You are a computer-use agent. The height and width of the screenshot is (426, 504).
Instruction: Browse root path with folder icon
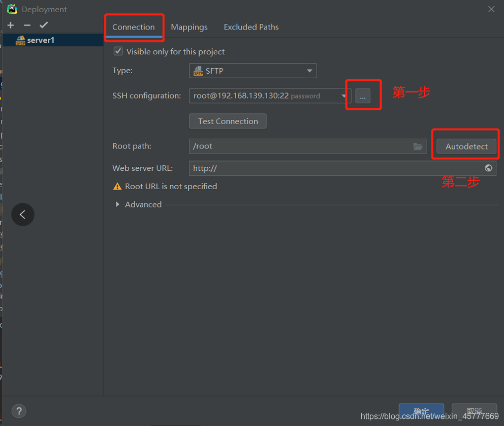click(x=418, y=146)
